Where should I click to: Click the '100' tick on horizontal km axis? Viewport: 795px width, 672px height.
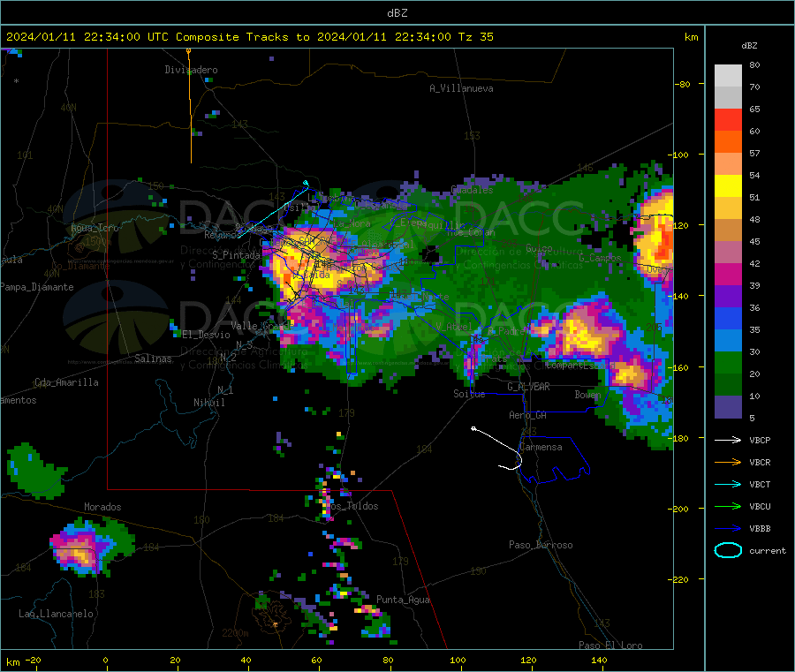[458, 660]
